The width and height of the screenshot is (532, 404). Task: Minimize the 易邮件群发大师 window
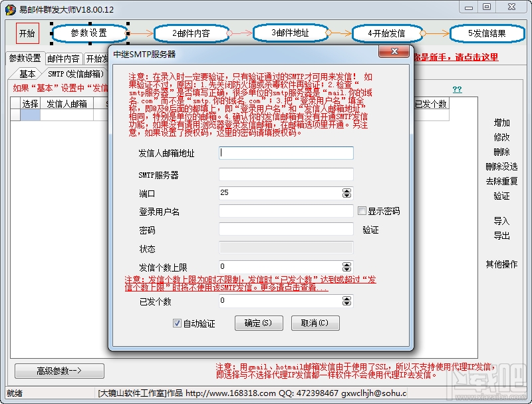pos(469,7)
